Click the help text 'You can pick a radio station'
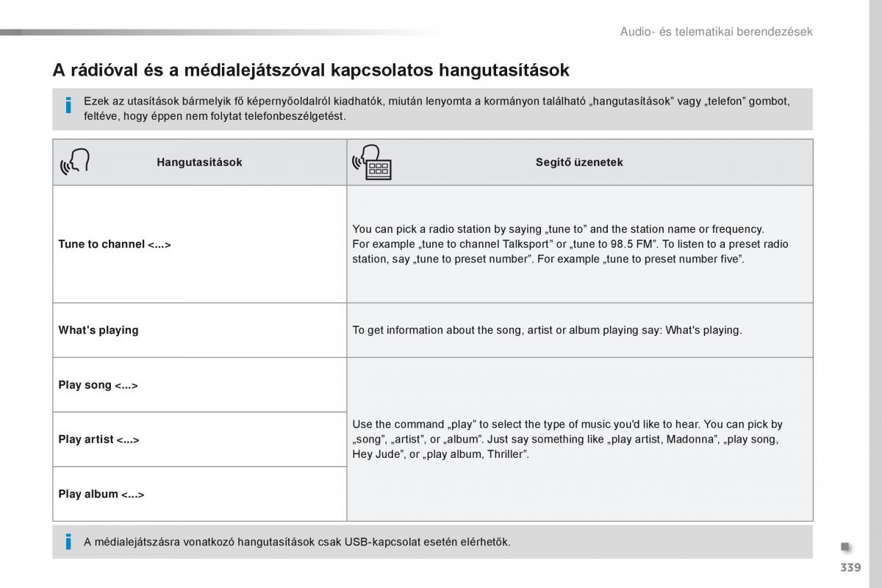Viewport: 882px width, 588px height. click(571, 244)
